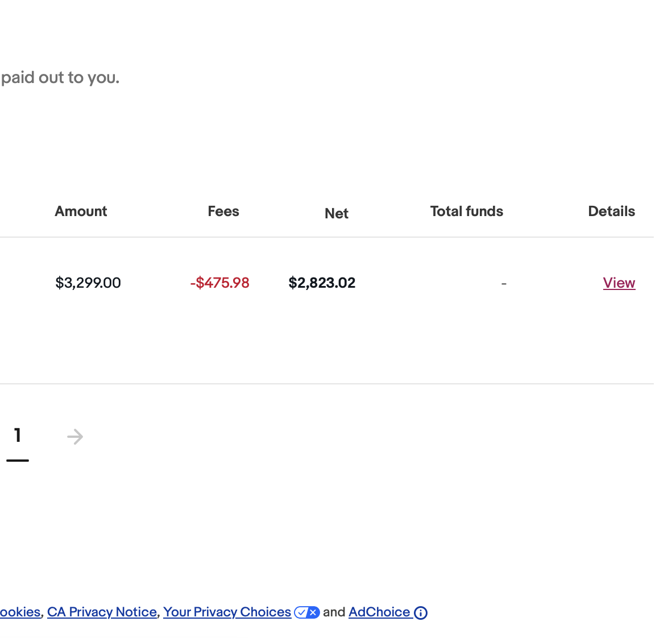Click the Total funds dash placeholder
Screen dimensions: 672x638
pyautogui.click(x=504, y=283)
